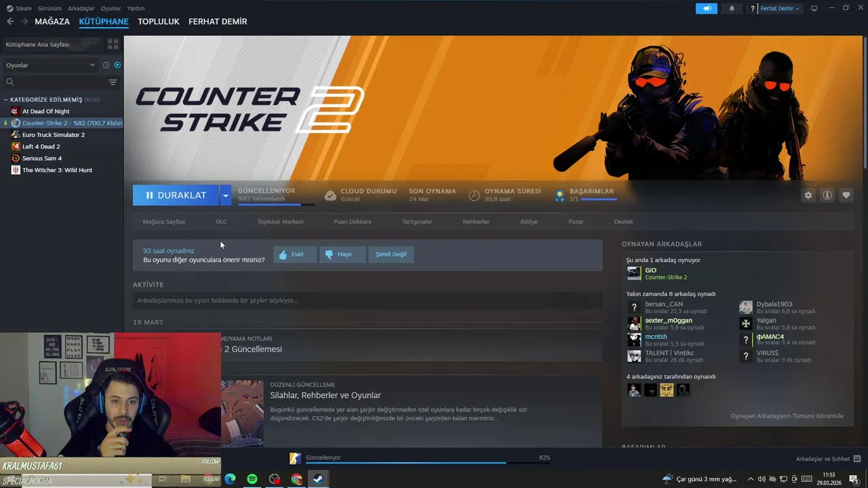
Task: Open Topluluk Merkezi link
Action: point(280,222)
